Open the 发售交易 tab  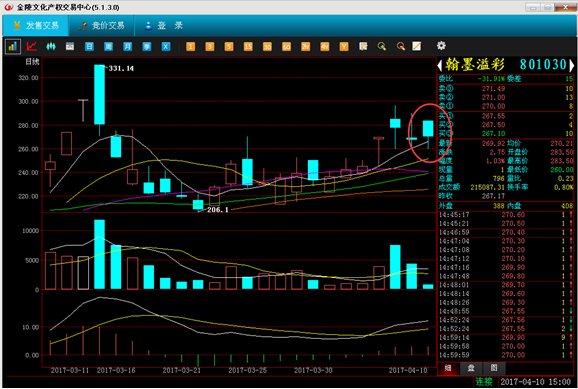[36, 25]
